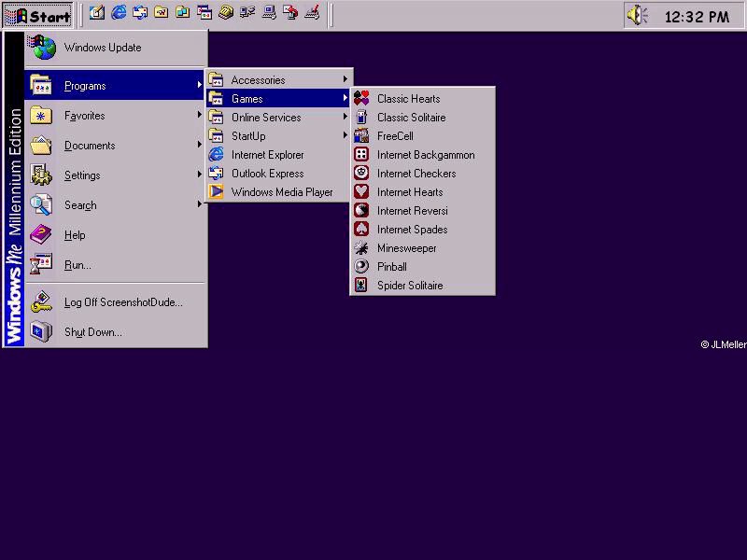The height and width of the screenshot is (560, 747).
Task: Click the Start button
Action: pos(38,16)
